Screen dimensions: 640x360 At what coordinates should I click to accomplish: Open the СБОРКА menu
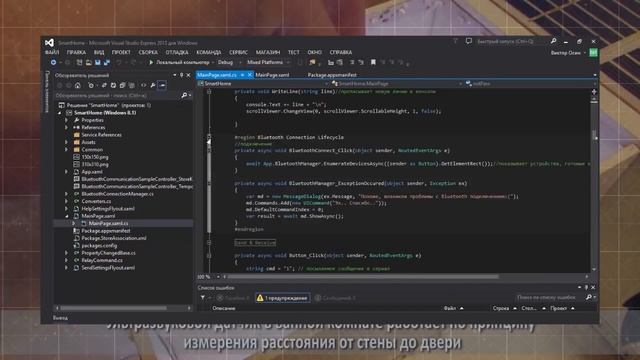[148, 52]
